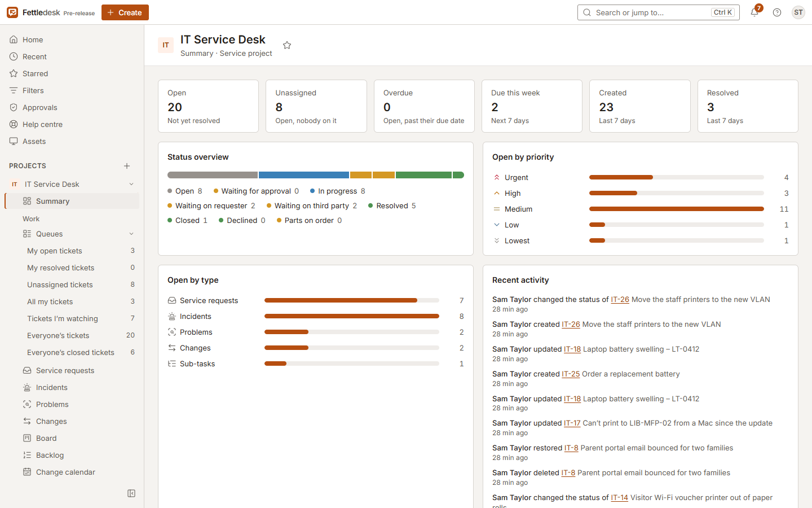Star the IT Service Desk project
Viewport: 812px width, 508px height.
coord(287,45)
